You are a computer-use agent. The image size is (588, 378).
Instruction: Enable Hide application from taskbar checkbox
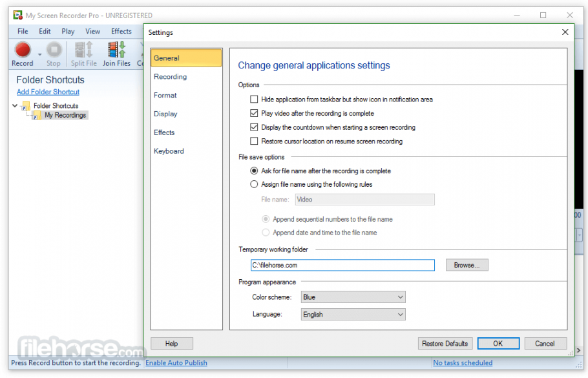click(x=254, y=100)
